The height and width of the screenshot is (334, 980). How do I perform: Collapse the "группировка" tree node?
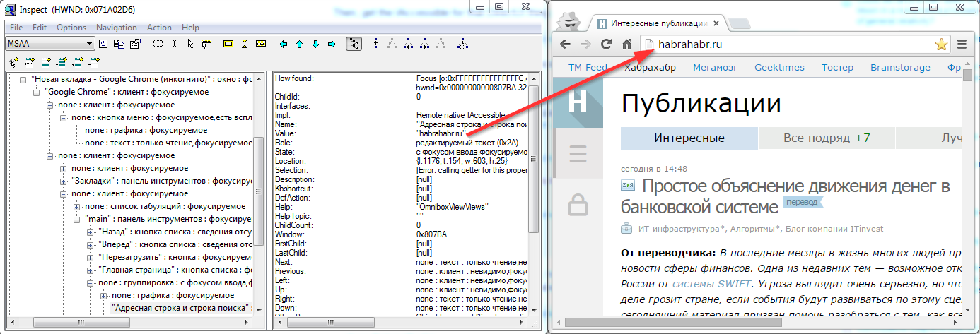click(x=91, y=282)
